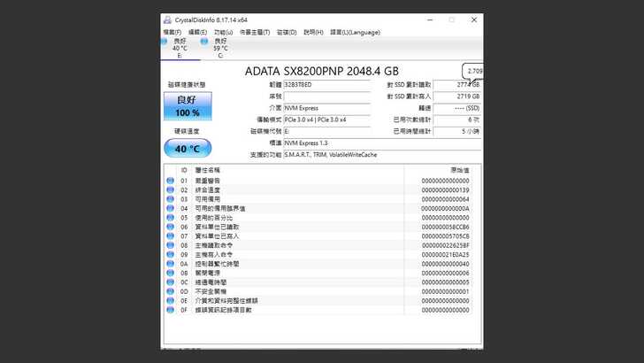The width and height of the screenshot is (644, 363).
Task: Click the blue status orb for drive C:
Action: pyautogui.click(x=204, y=41)
